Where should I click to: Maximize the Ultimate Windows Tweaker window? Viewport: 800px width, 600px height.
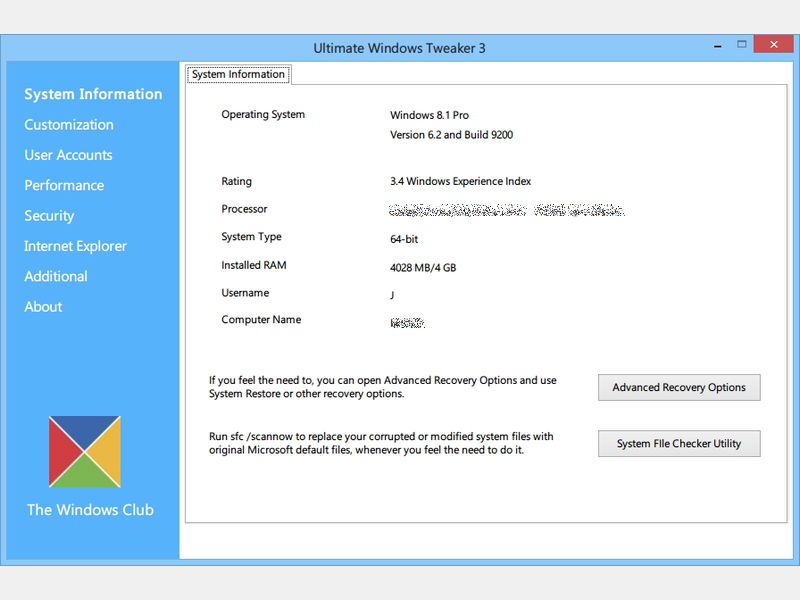point(742,44)
